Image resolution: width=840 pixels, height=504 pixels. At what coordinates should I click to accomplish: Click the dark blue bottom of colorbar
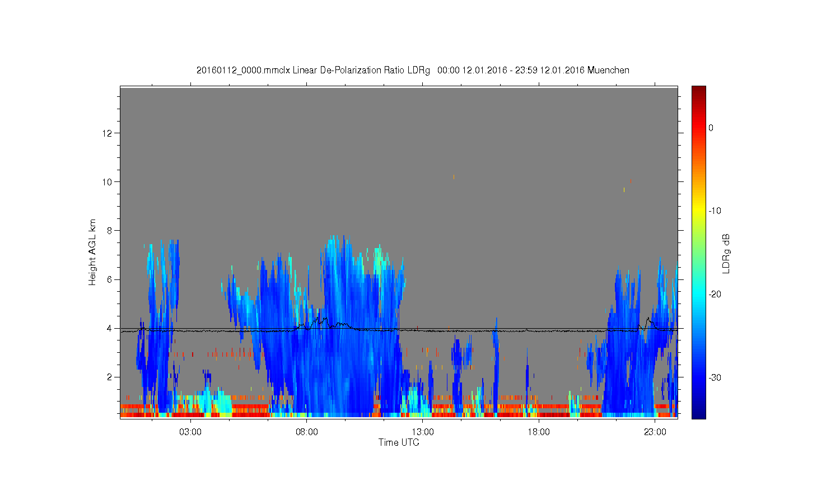pyautogui.click(x=699, y=413)
